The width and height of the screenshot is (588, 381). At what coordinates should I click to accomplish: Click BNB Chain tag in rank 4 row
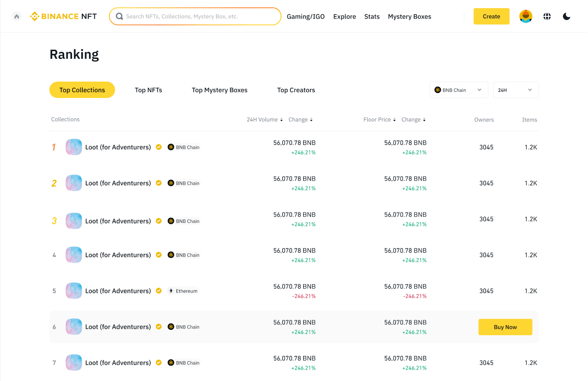click(184, 255)
